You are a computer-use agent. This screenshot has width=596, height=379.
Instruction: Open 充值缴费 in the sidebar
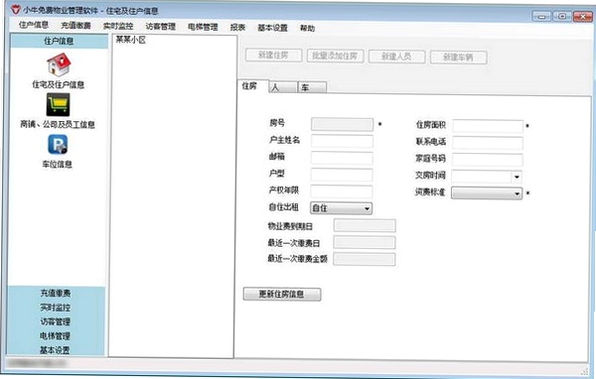[x=56, y=293]
